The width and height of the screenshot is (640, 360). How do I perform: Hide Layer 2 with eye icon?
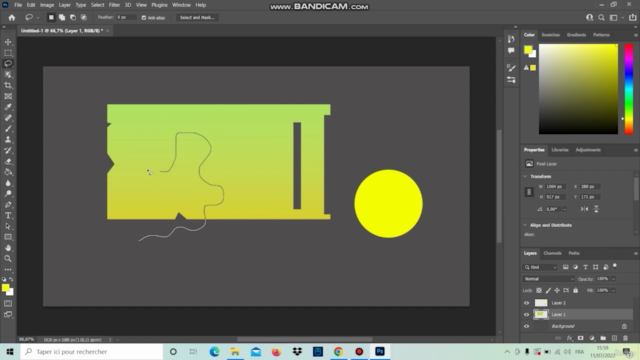pyautogui.click(x=526, y=303)
